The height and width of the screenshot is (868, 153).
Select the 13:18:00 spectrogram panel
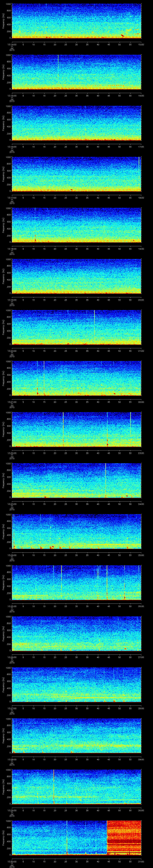(76, 225)
